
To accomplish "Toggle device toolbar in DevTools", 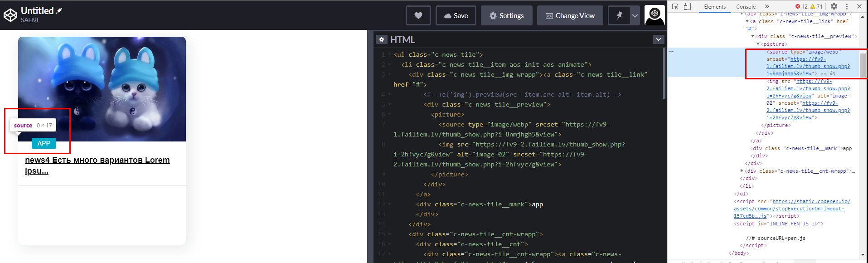I will point(687,6).
